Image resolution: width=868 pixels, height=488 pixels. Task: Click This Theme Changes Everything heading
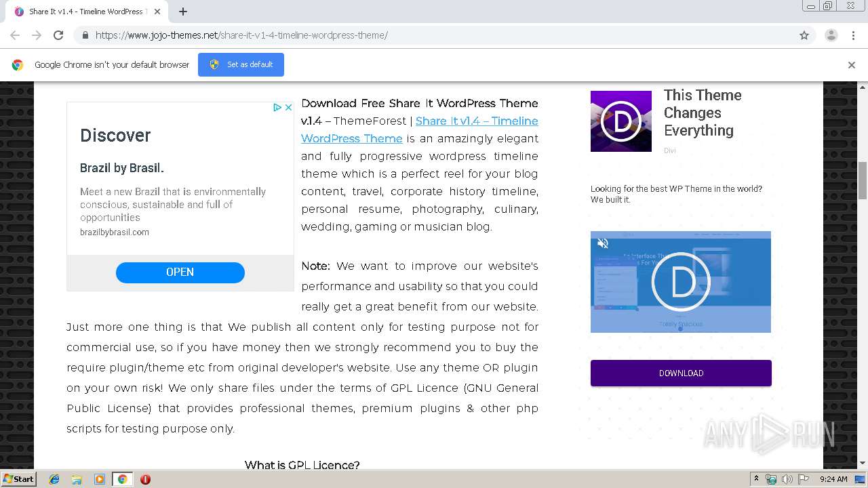tap(703, 113)
